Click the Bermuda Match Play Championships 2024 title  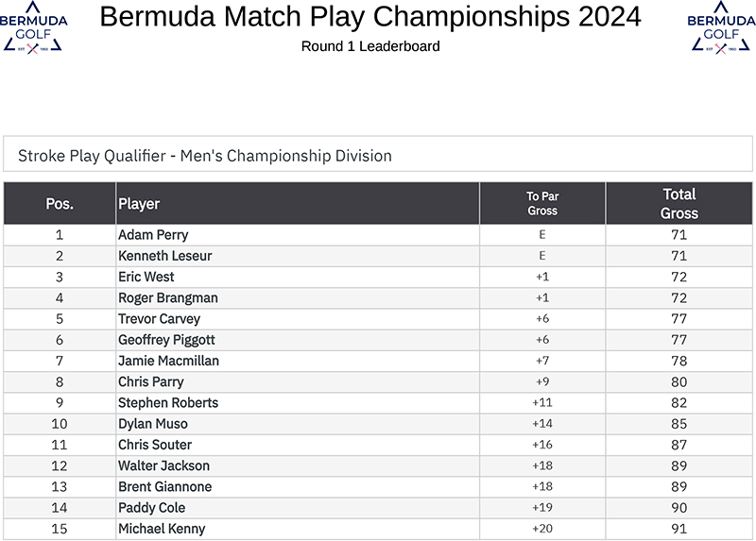370,17
